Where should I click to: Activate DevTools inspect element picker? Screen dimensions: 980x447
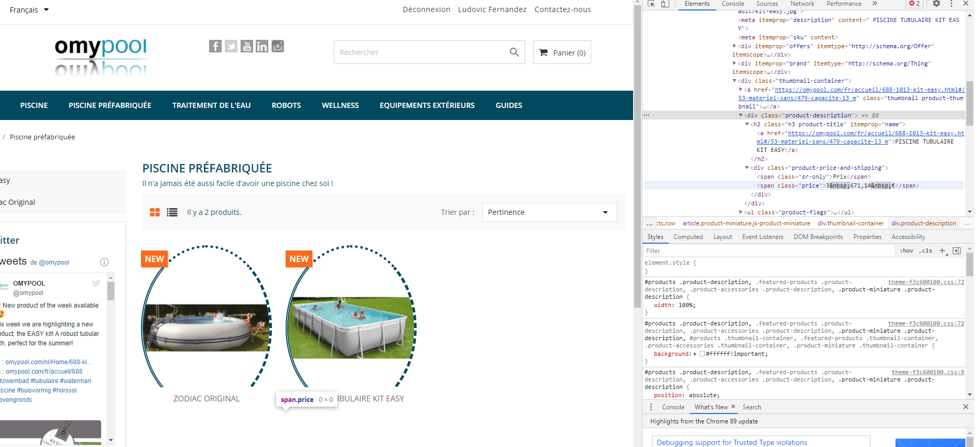click(x=651, y=4)
